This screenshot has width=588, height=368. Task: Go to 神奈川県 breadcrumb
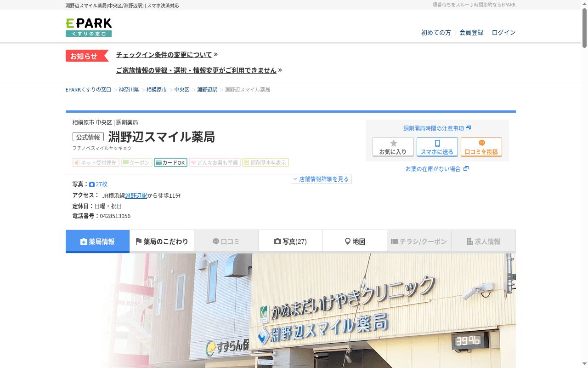(x=129, y=90)
